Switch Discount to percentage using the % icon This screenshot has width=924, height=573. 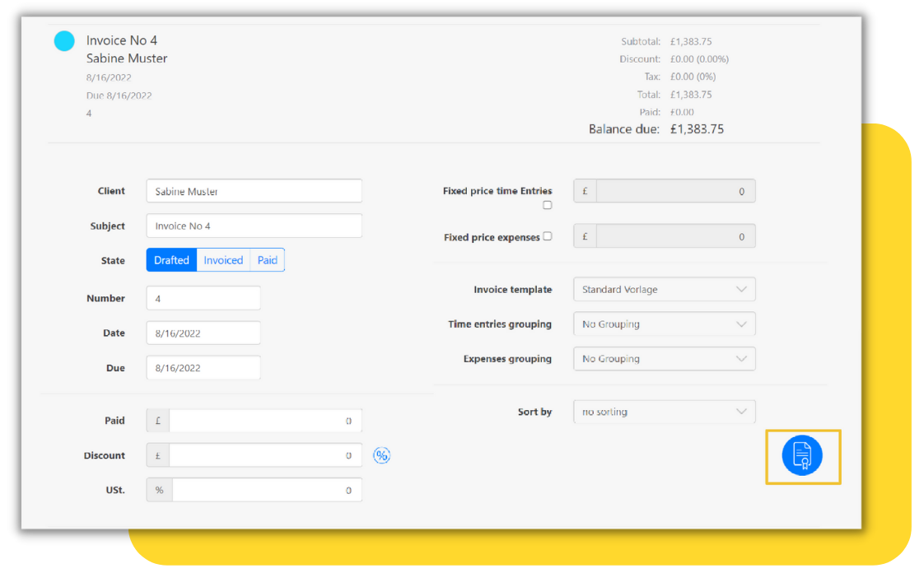tap(381, 454)
